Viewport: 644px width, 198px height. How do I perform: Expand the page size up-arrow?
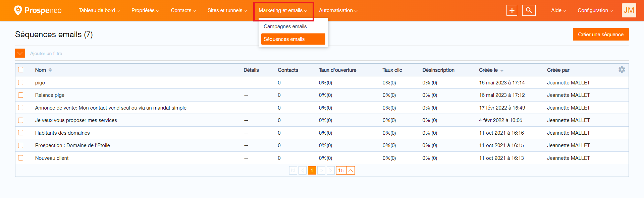click(351, 171)
